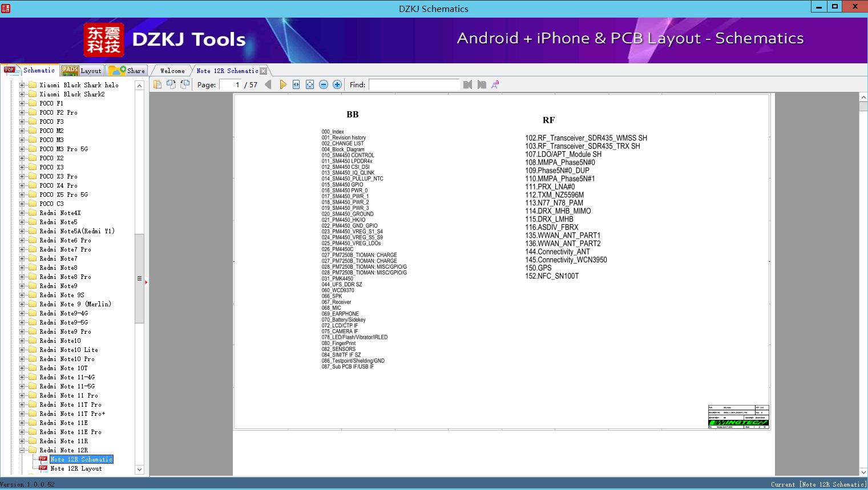
Task: Zoom in with plus icon
Action: 337,84
